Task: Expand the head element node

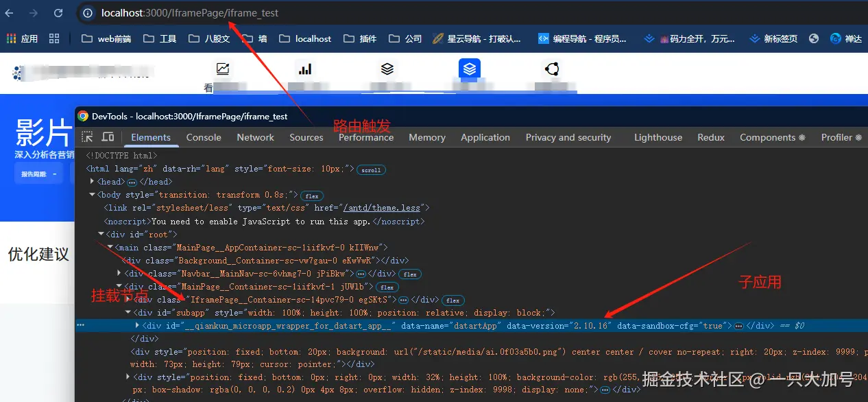Action: click(93, 182)
